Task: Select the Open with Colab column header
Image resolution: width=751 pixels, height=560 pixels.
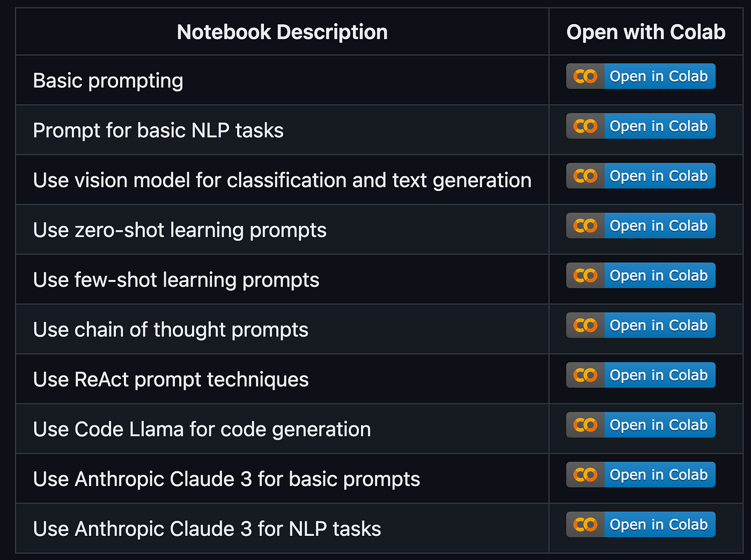Action: pyautogui.click(x=646, y=32)
